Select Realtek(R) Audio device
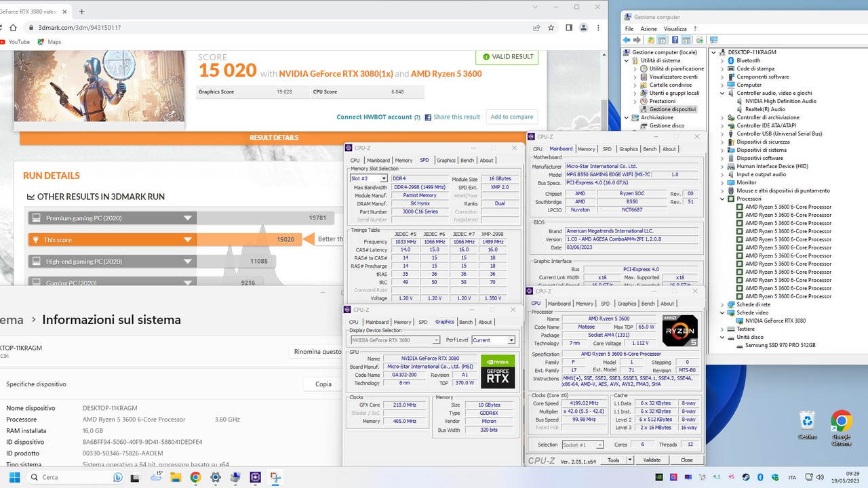The height and width of the screenshot is (488, 868). tap(765, 109)
